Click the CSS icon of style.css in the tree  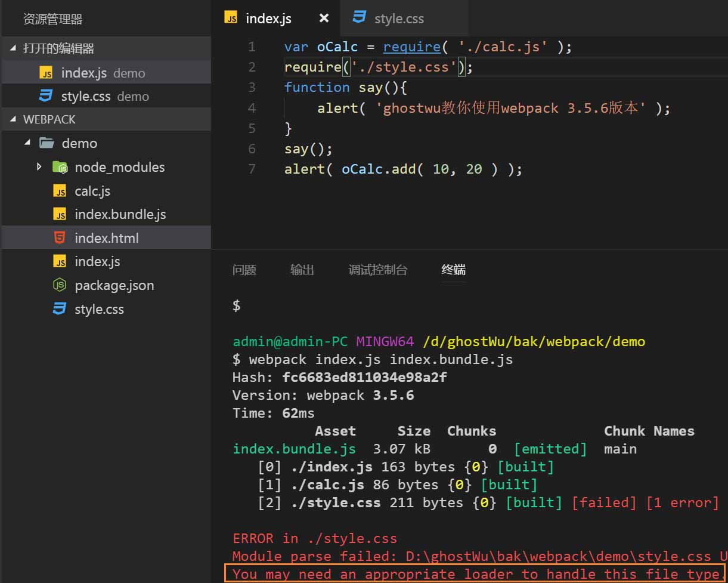click(60, 309)
